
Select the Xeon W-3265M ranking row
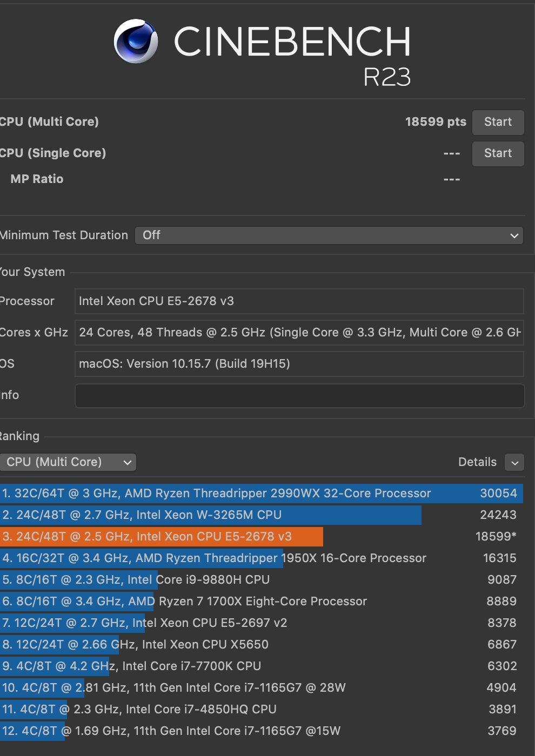point(262,515)
